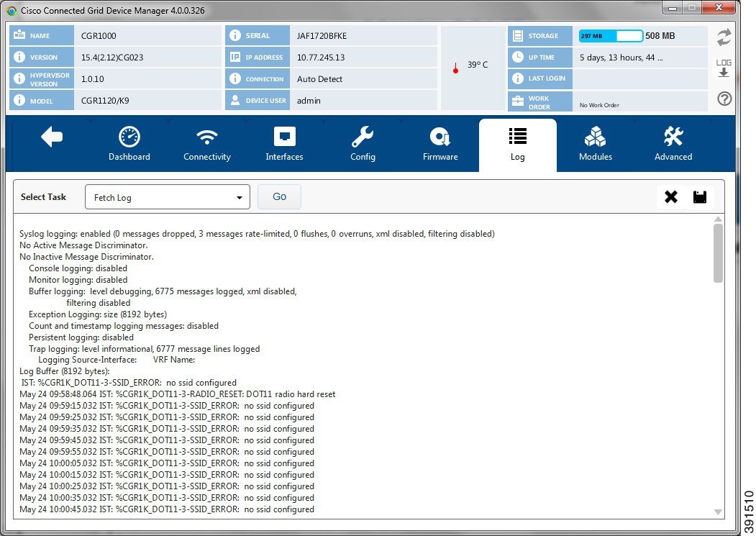Click log entry at May 24 10:00:45.032

167,509
